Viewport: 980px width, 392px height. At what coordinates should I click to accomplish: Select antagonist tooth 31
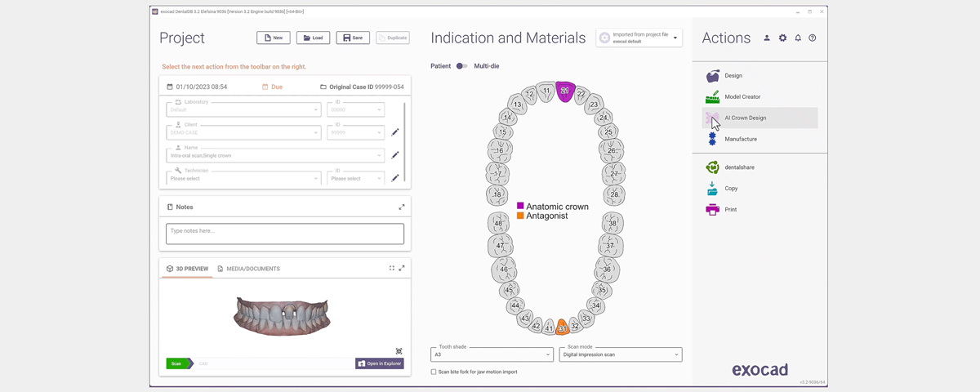pos(562,327)
